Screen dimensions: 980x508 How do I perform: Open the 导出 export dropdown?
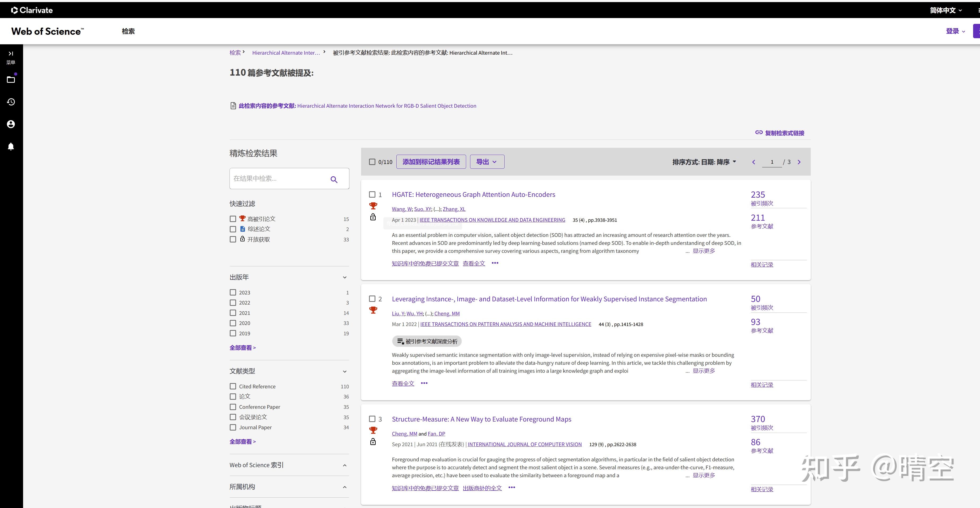487,162
